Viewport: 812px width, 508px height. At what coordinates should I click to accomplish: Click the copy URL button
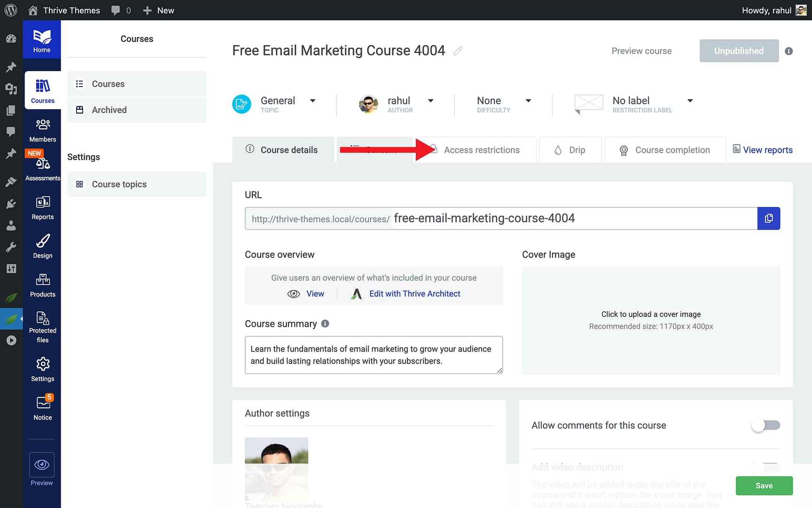point(768,218)
